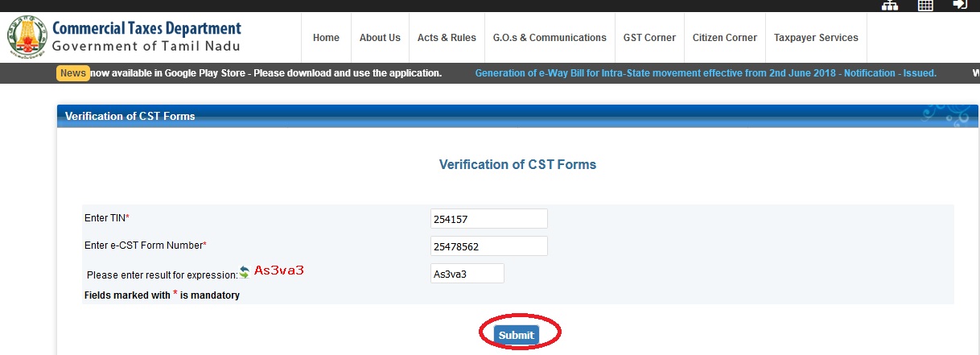Click the captcha result input field
Viewport: 980px width, 355px height.
click(x=467, y=274)
